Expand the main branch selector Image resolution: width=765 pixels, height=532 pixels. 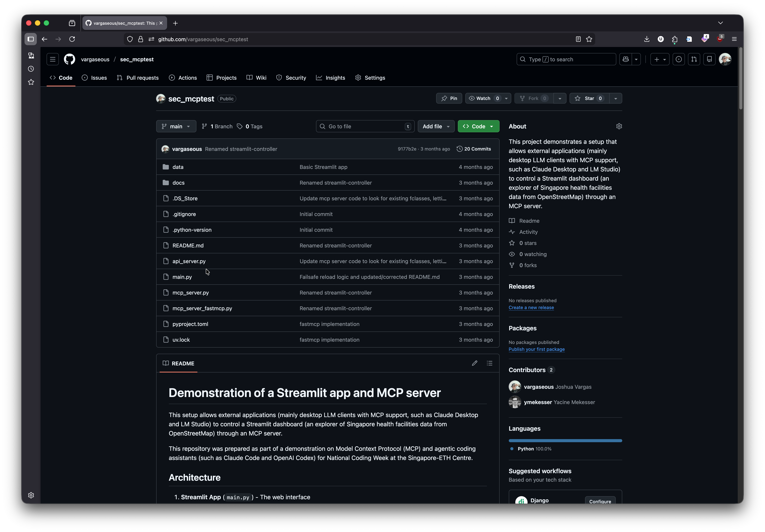(x=176, y=126)
